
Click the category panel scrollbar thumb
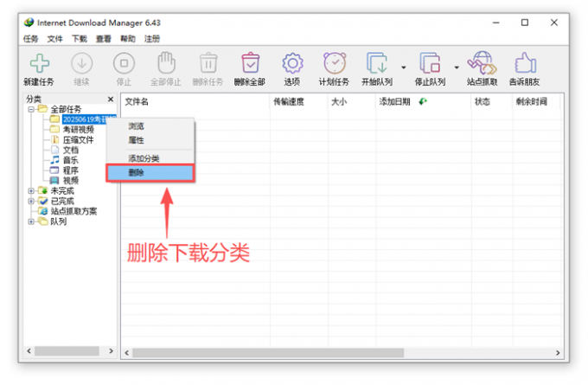click(67, 351)
